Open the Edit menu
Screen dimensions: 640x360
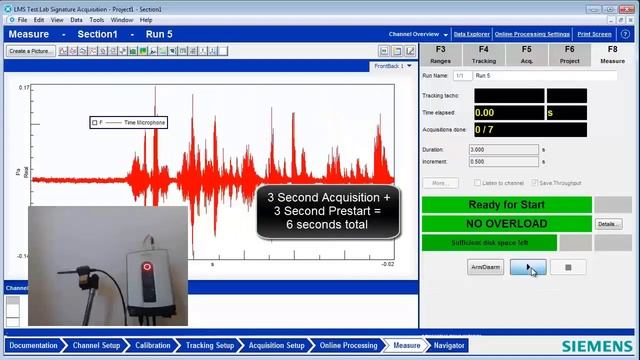point(39,20)
